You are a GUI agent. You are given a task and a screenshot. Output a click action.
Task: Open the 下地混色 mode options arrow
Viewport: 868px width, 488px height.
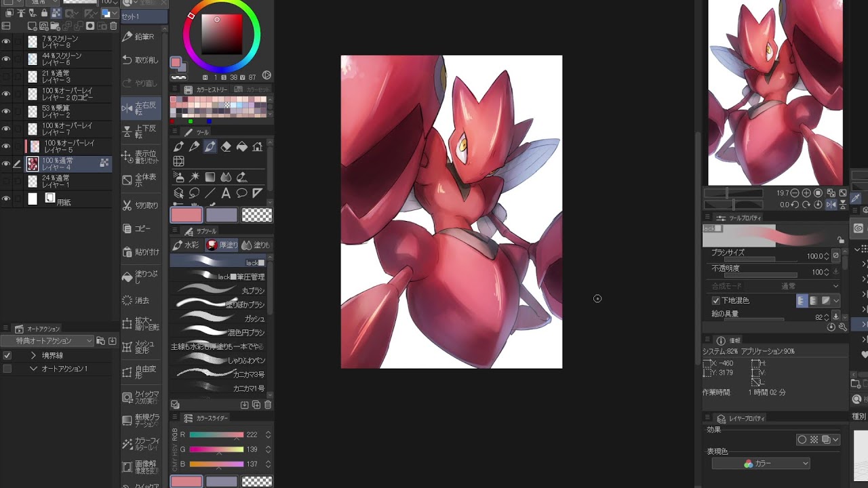836,300
